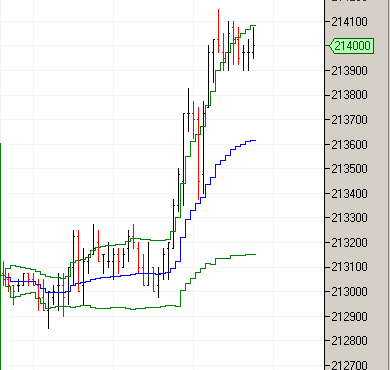390x370 pixels.
Task: Click the 213900 price axis label
Action: 349,71
